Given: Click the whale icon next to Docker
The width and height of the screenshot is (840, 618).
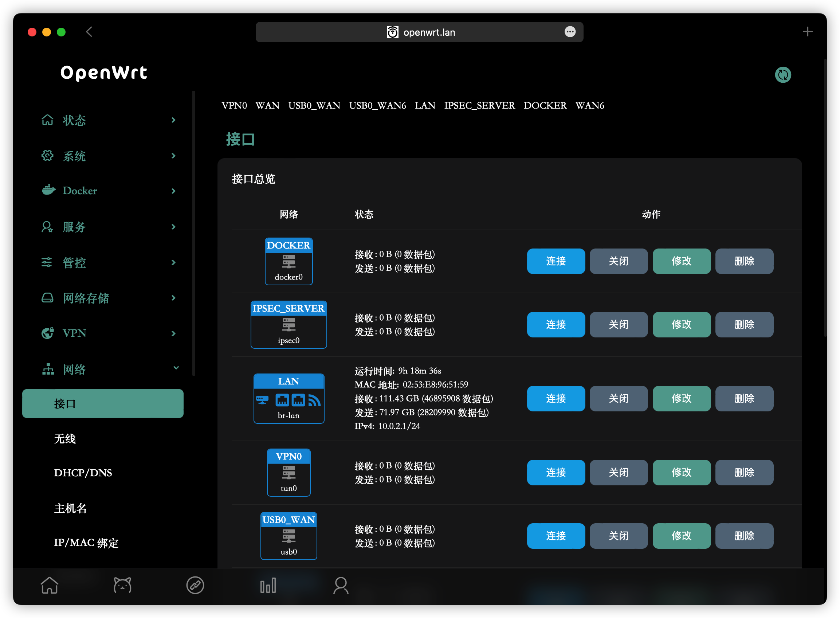Looking at the screenshot, I should tap(48, 191).
